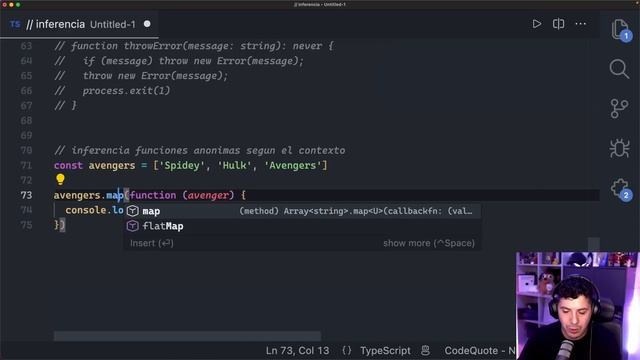This screenshot has width=640, height=360.
Task: Open the Source Control branch icon
Action: pyautogui.click(x=619, y=109)
